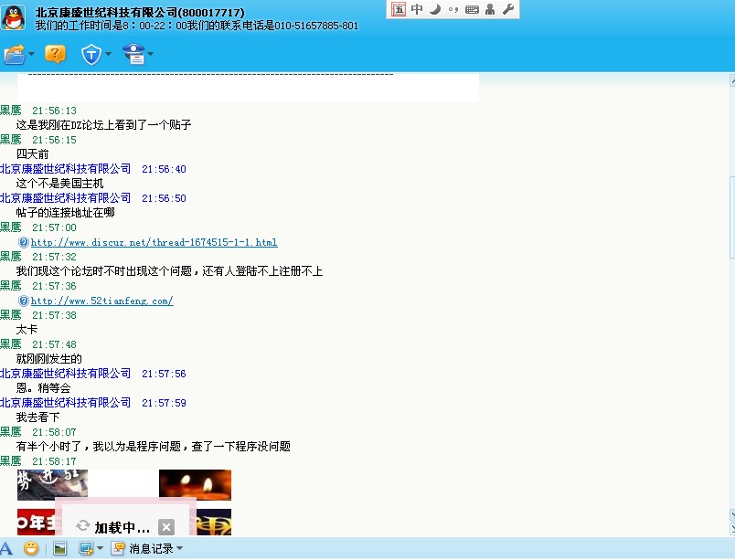The height and width of the screenshot is (560, 735).
Task: Click the red 年 banner image thumbnail
Action: pos(36,522)
